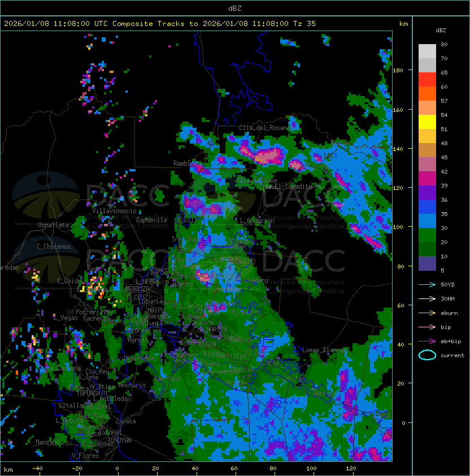Click the 'V_Flores' place label
The image size is (470, 476).
click(85, 456)
